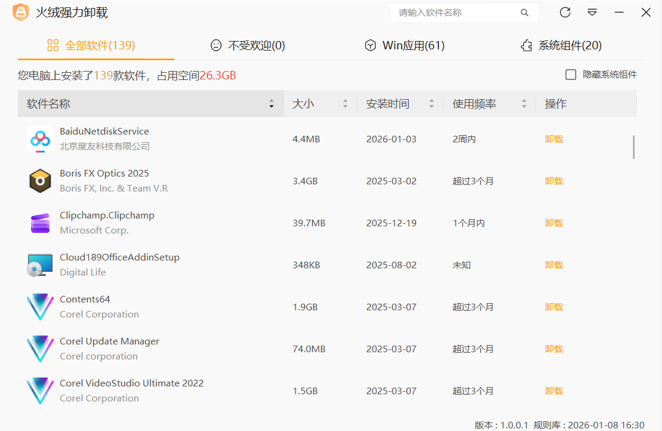Open the main menu dropdown icon
The width and height of the screenshot is (662, 431).
point(592,12)
